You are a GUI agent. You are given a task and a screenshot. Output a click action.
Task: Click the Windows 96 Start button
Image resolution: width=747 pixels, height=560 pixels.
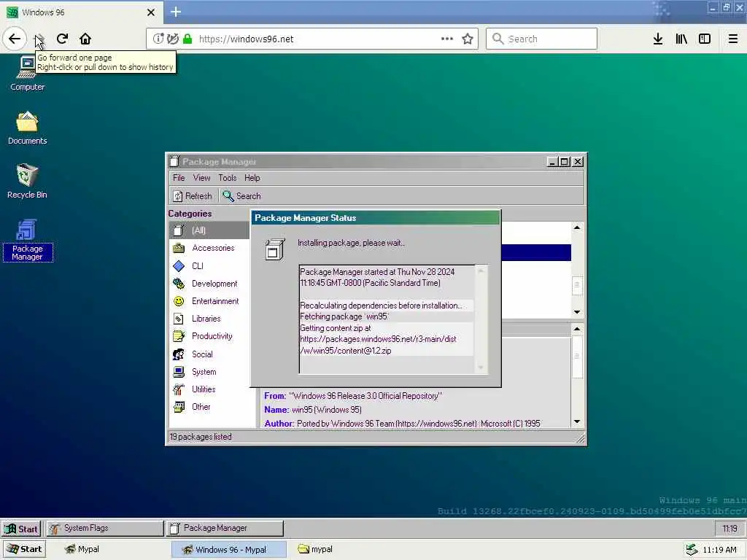click(x=21, y=529)
